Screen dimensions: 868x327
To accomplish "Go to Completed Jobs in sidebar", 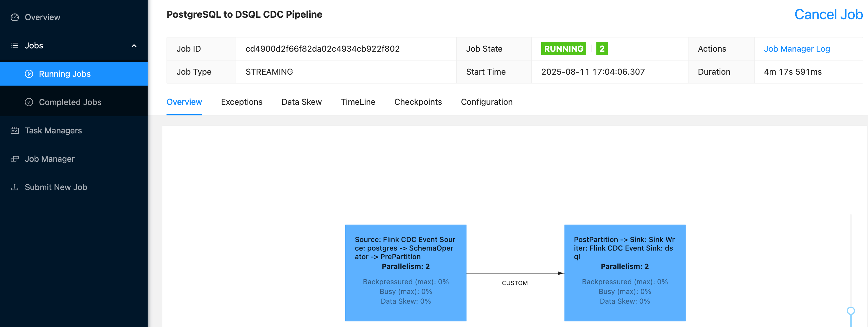I will [x=70, y=102].
